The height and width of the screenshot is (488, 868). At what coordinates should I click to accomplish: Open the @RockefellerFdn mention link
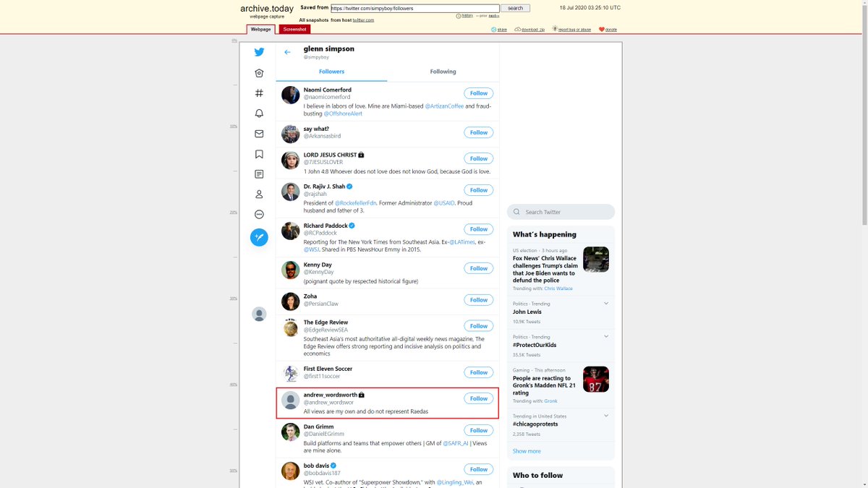pos(356,203)
